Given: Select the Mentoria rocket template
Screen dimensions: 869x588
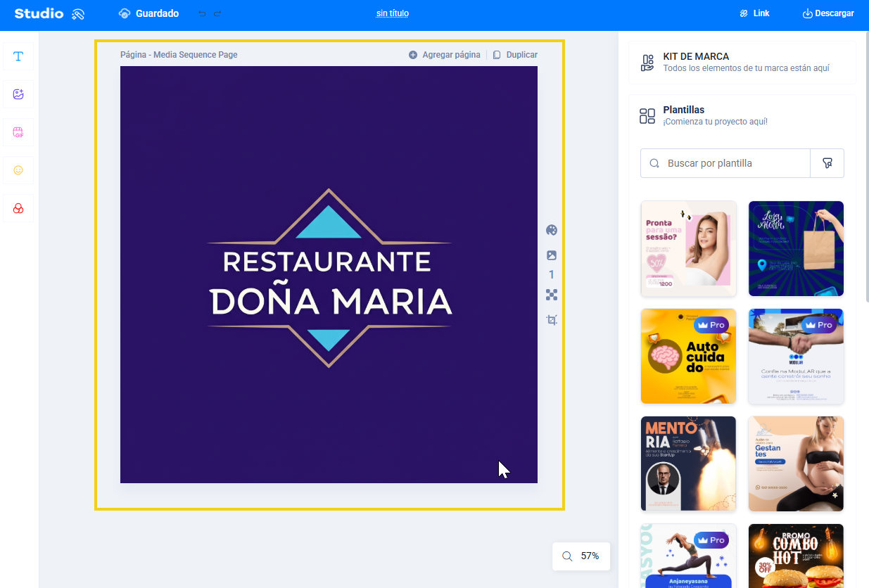Looking at the screenshot, I should coord(688,464).
